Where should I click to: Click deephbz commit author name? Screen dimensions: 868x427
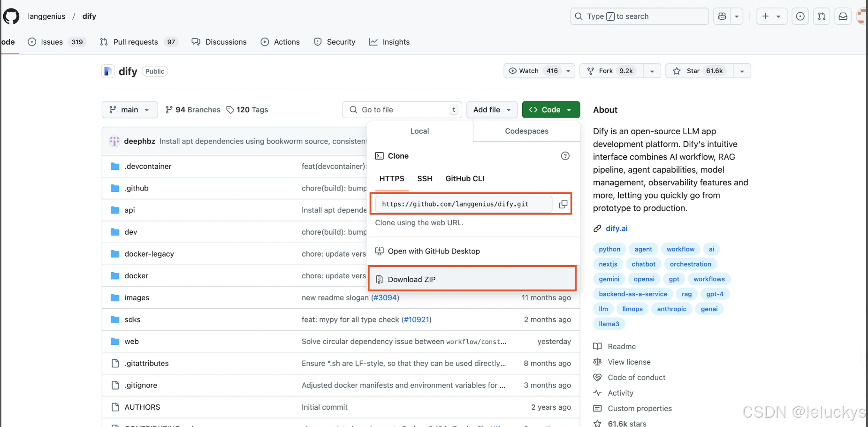point(139,141)
